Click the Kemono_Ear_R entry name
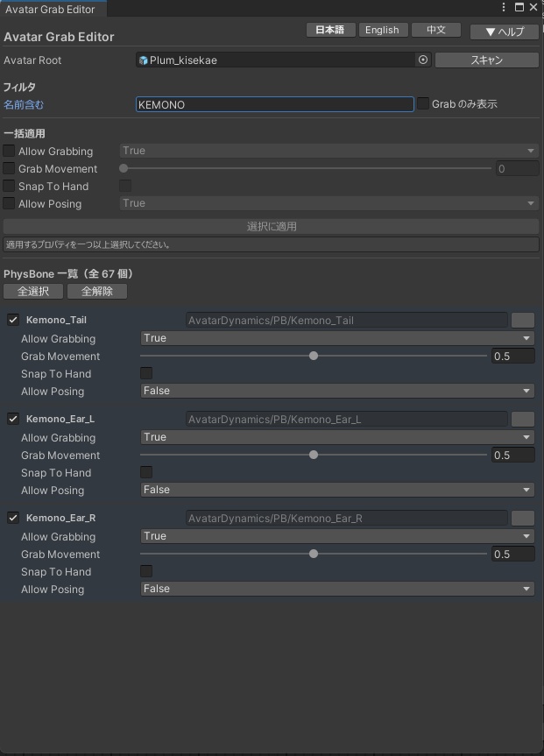 coord(60,518)
